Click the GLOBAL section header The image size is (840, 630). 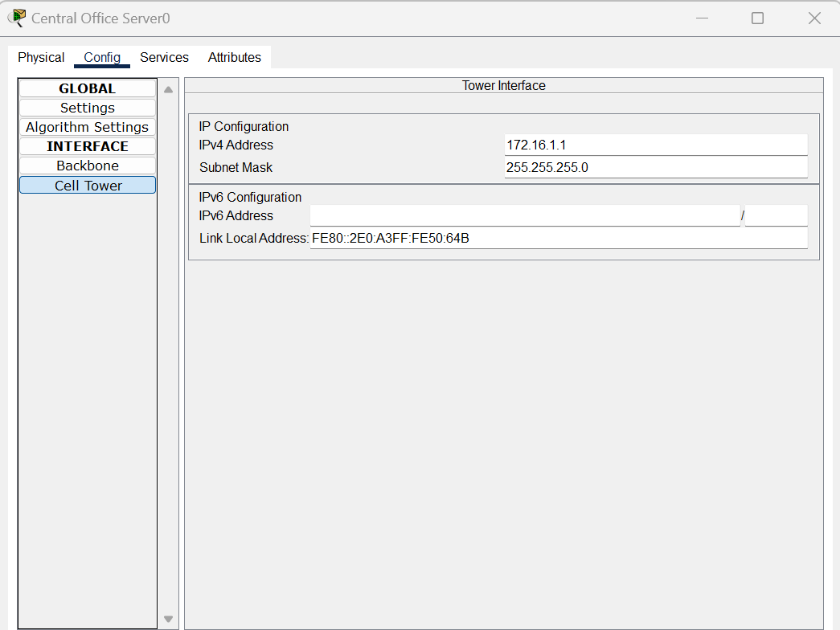88,88
